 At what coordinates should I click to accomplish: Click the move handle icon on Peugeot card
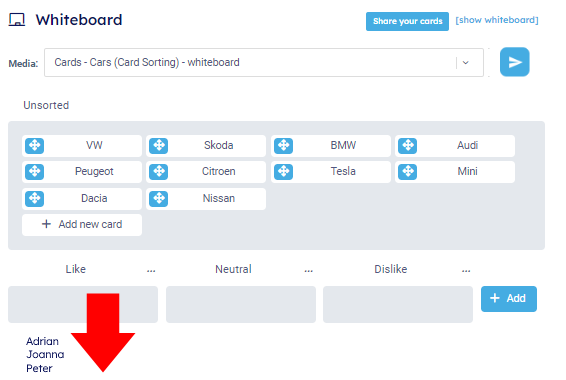(35, 172)
